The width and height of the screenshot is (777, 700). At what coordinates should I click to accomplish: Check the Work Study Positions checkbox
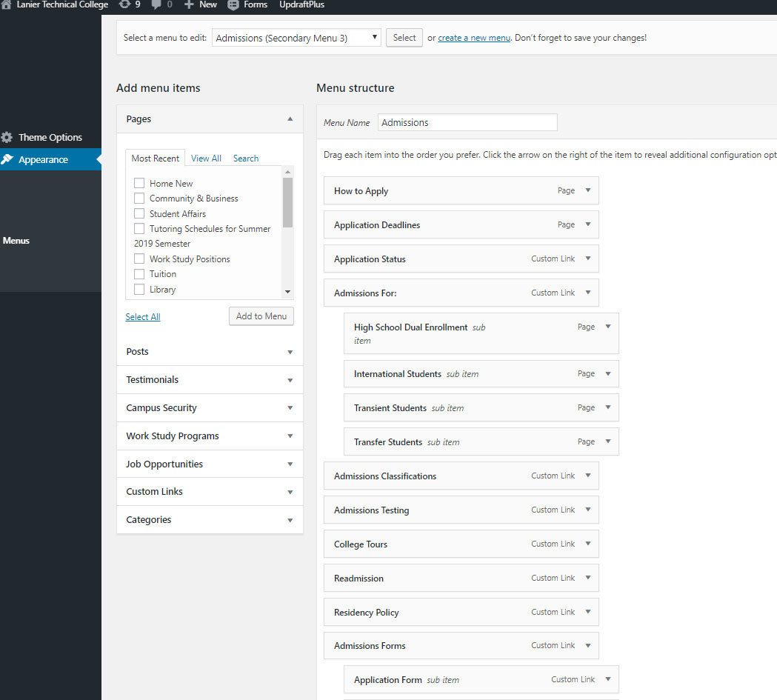click(139, 259)
